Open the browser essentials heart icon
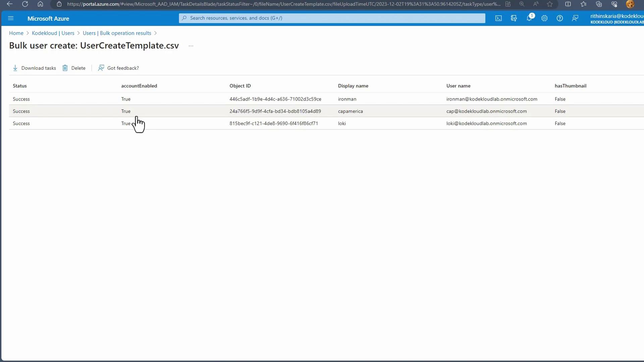Viewport: 644px width, 362px height. (614, 4)
